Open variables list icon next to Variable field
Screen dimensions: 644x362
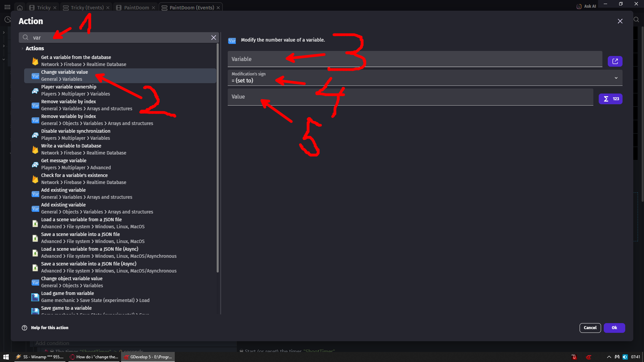click(x=615, y=61)
